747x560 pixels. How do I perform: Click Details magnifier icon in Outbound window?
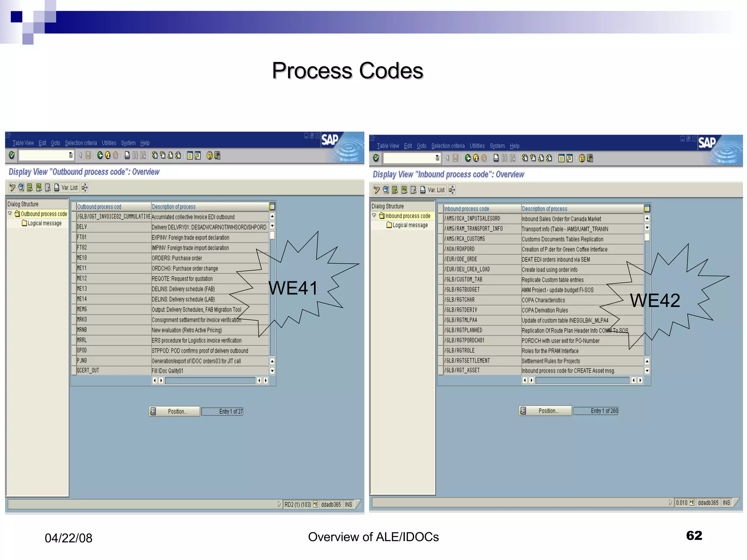pos(21,187)
